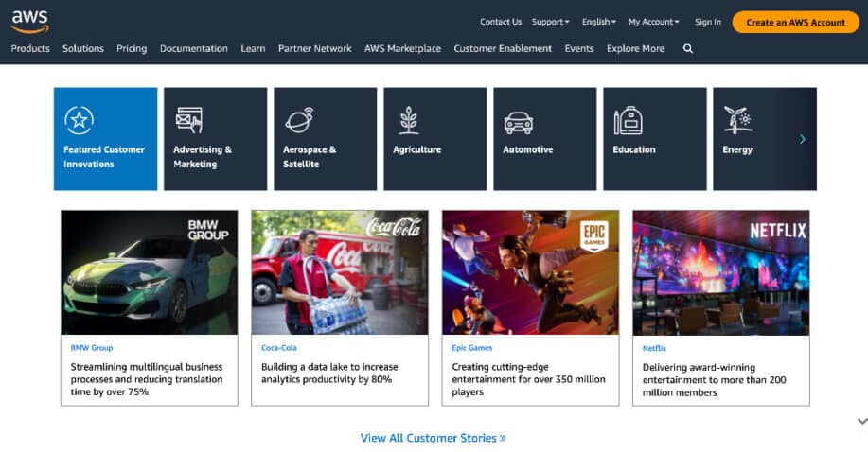
Task: Select the Education tile label
Action: [x=634, y=150]
